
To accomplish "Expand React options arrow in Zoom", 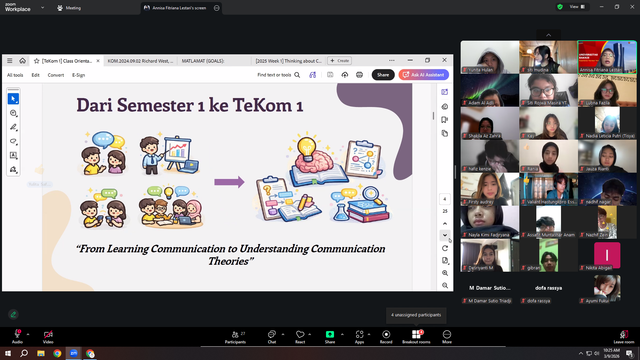I will coord(310,334).
